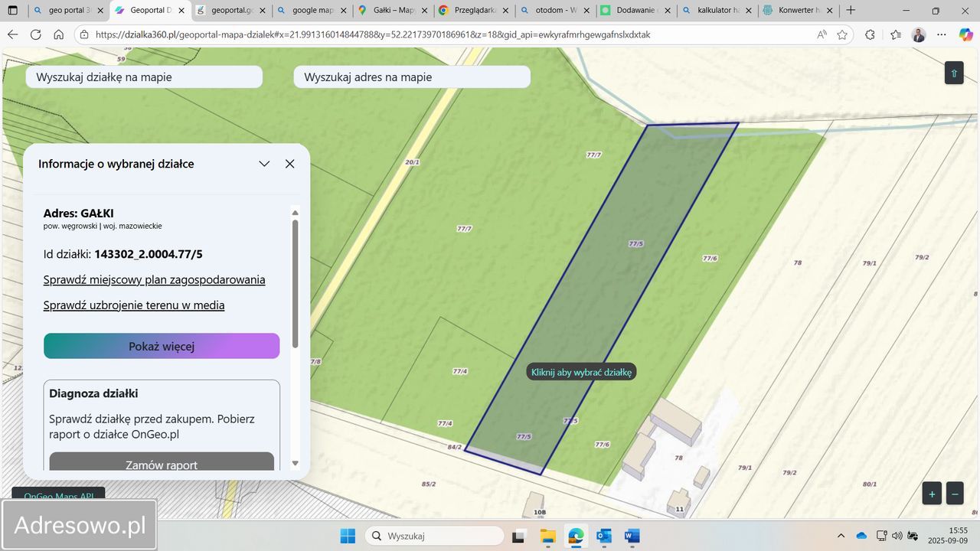Click the up-arrow button at top right of map
Image resolution: width=980 pixels, height=551 pixels.
pyautogui.click(x=953, y=73)
